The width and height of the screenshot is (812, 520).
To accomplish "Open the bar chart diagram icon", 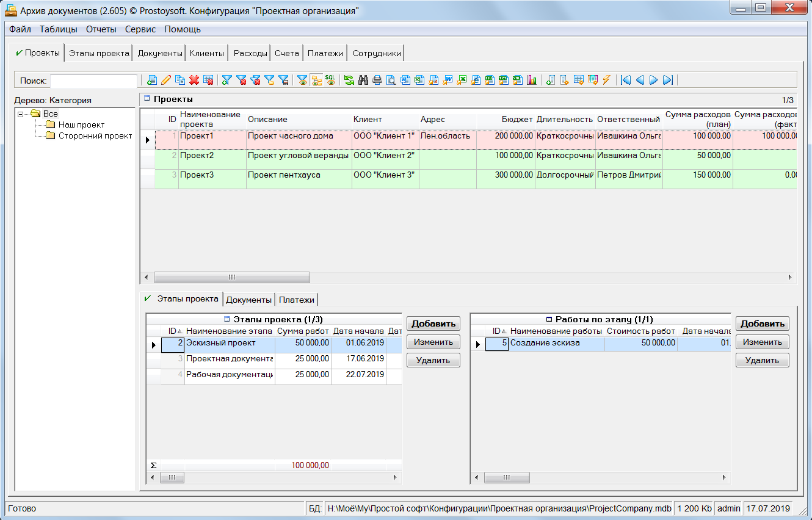I will point(532,80).
